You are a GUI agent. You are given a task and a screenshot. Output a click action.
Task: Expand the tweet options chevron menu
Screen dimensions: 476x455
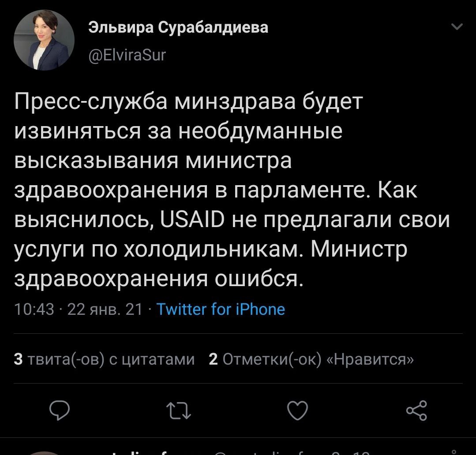pos(457,27)
